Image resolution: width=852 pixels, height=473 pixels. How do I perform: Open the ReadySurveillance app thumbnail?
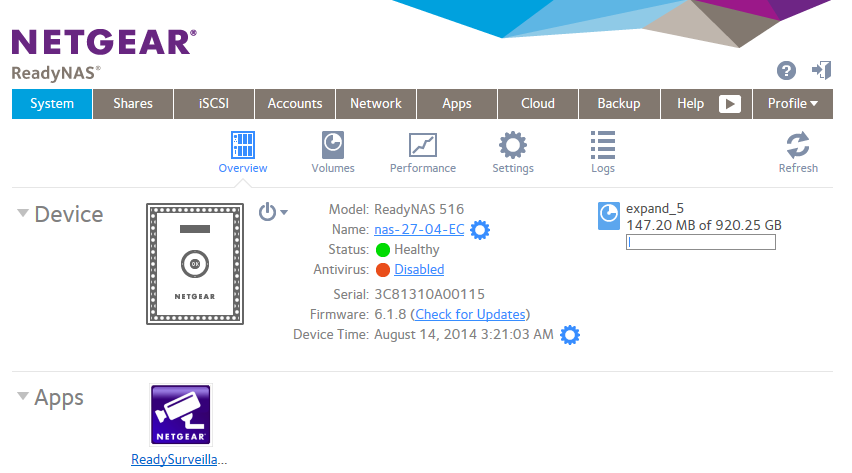coord(180,415)
